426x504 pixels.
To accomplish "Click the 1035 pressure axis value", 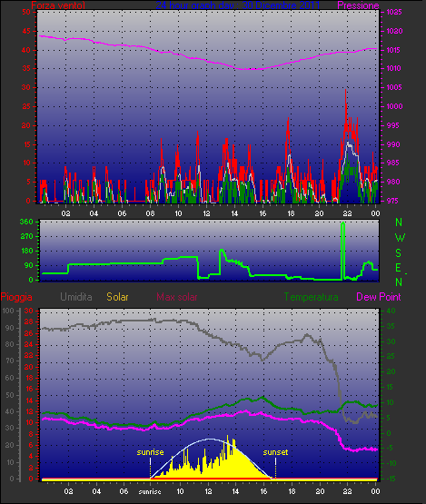I will point(394,12).
